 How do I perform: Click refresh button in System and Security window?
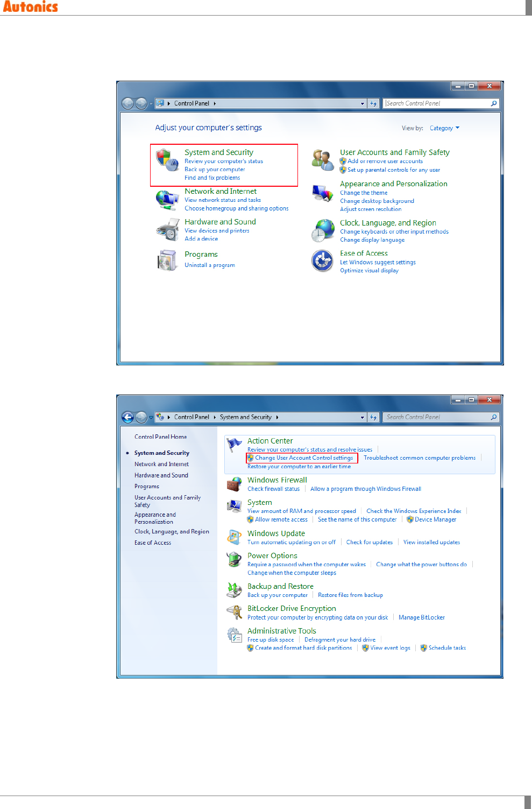(373, 417)
